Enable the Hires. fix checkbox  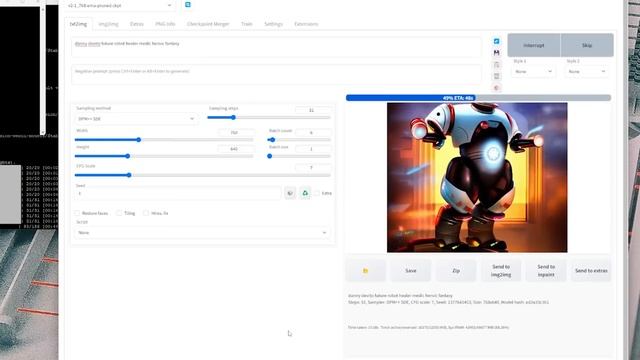146,213
